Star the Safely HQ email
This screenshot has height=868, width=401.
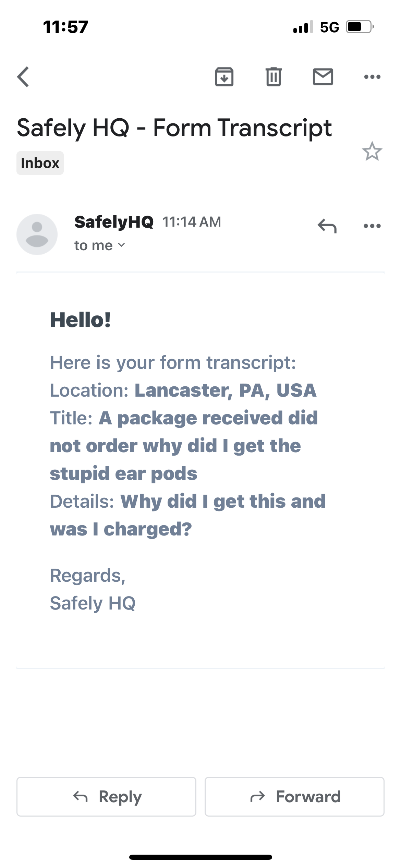pyautogui.click(x=372, y=151)
